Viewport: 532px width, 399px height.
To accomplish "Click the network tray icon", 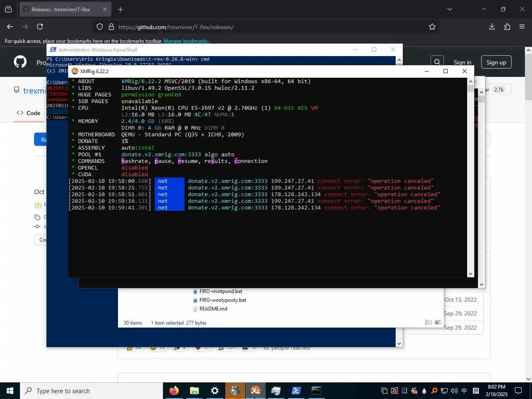I will 444,391.
